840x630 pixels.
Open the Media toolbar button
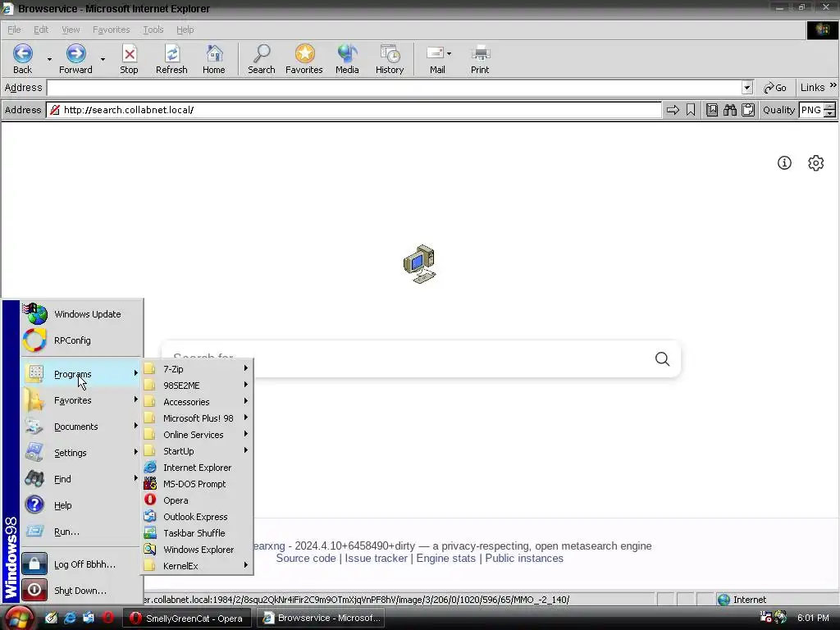click(347, 59)
